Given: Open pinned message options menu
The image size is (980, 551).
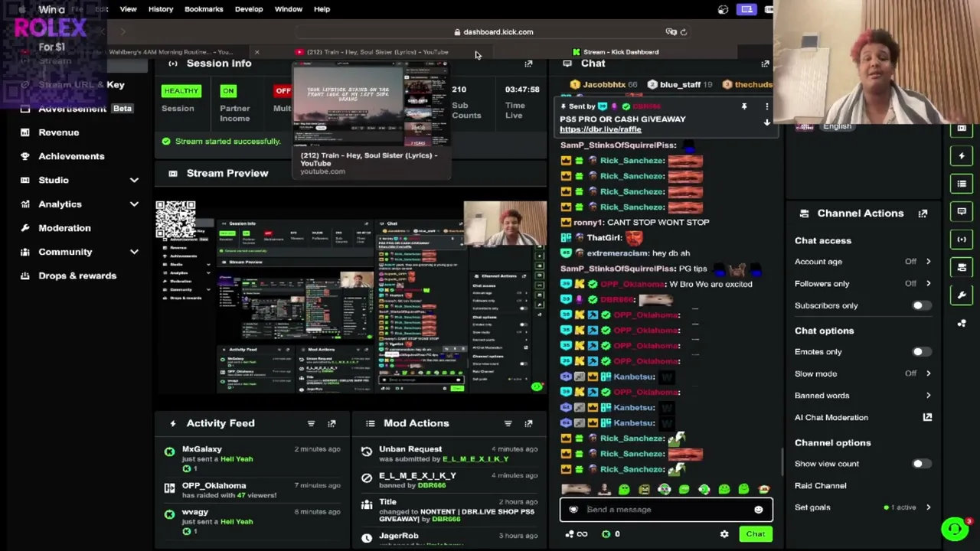Looking at the screenshot, I should click(766, 107).
